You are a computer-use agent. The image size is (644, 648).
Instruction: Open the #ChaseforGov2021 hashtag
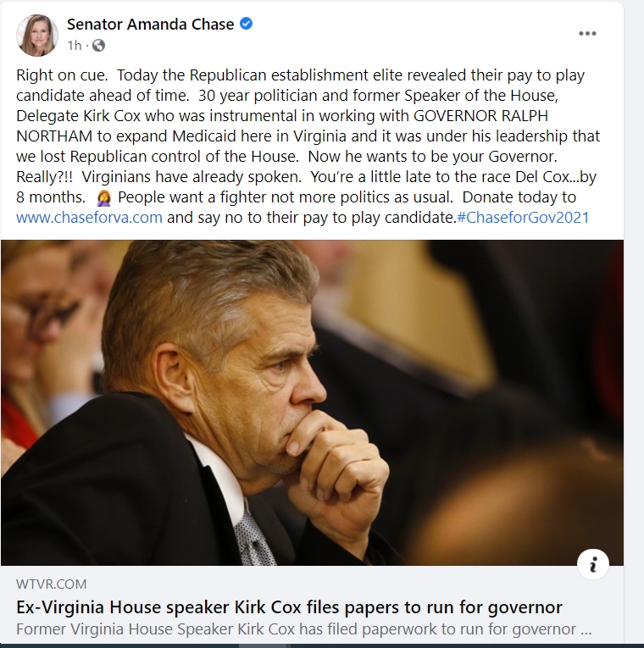(x=523, y=218)
